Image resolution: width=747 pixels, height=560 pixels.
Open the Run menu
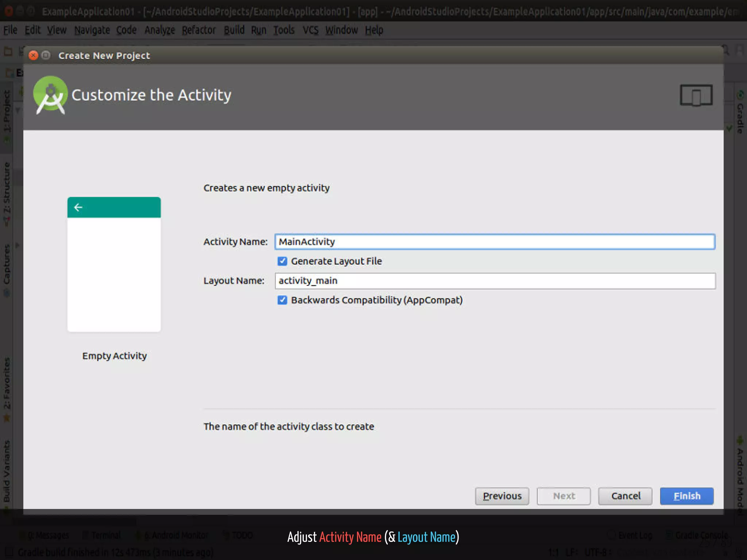[x=259, y=30]
